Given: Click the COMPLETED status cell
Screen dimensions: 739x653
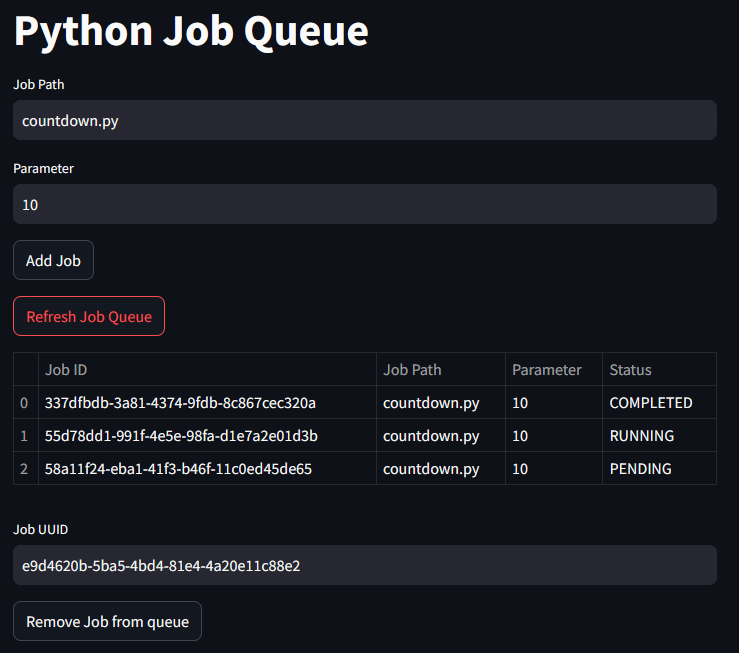Looking at the screenshot, I should click(x=651, y=403).
